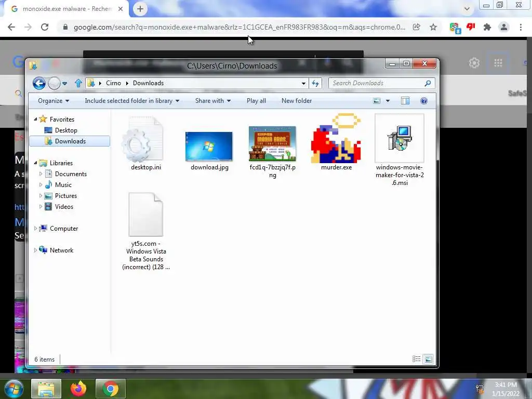
Task: Open the murder.exe file icon
Action: [x=336, y=138]
